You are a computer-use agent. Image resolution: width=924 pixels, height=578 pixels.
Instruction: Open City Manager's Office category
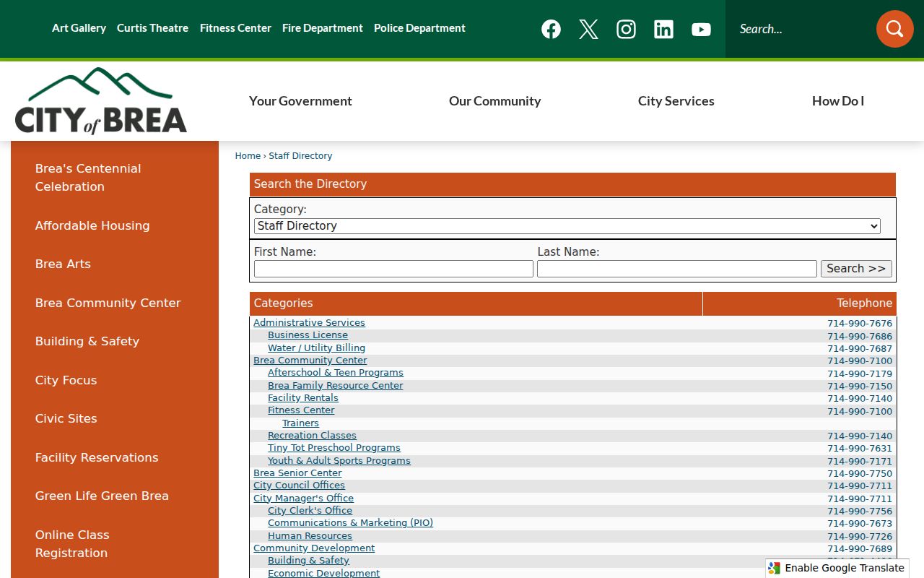[x=303, y=499]
